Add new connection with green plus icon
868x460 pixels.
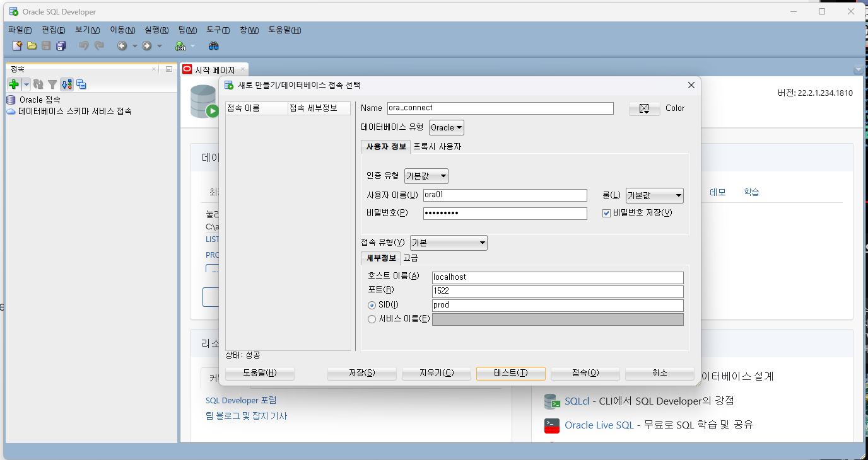click(x=14, y=84)
